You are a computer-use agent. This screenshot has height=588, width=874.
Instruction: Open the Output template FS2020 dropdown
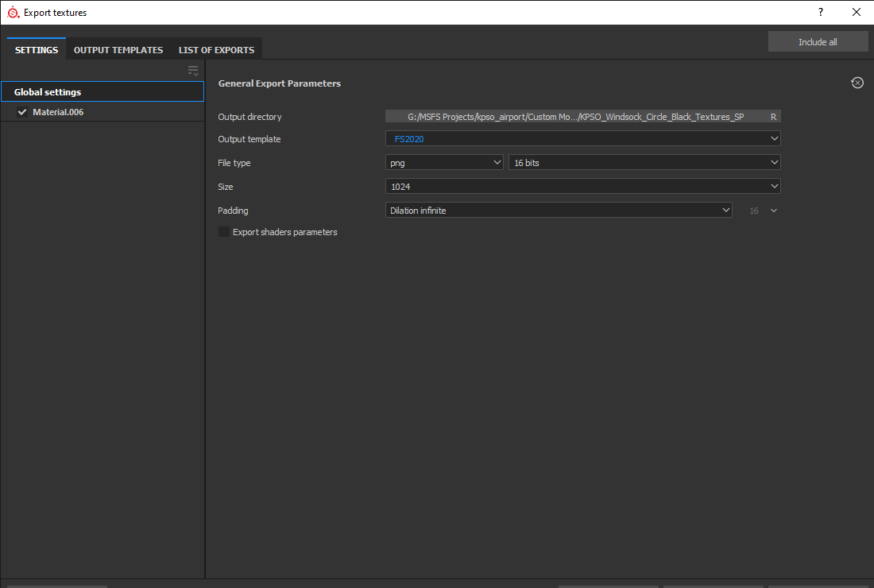[x=582, y=139]
